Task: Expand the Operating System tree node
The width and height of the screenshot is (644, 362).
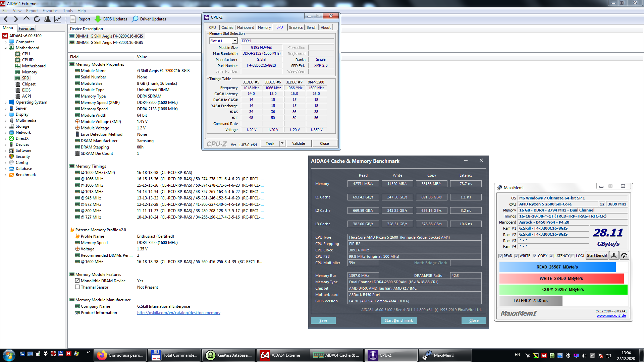Action: pyautogui.click(x=5, y=103)
